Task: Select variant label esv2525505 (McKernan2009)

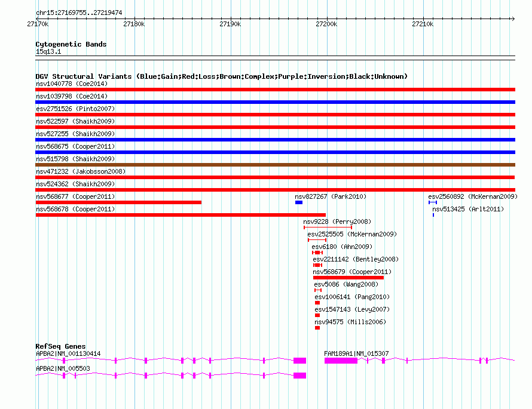Action: [352, 234]
